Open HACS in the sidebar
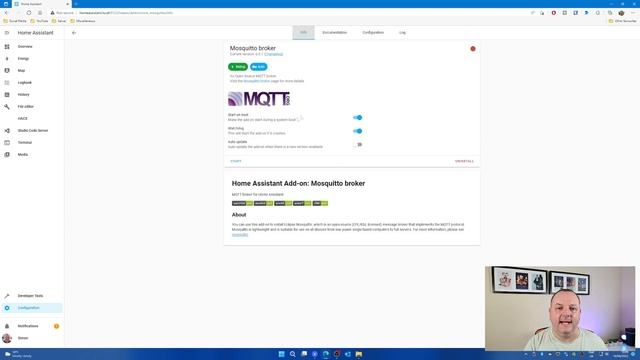This screenshot has height=360, width=640. tap(22, 118)
